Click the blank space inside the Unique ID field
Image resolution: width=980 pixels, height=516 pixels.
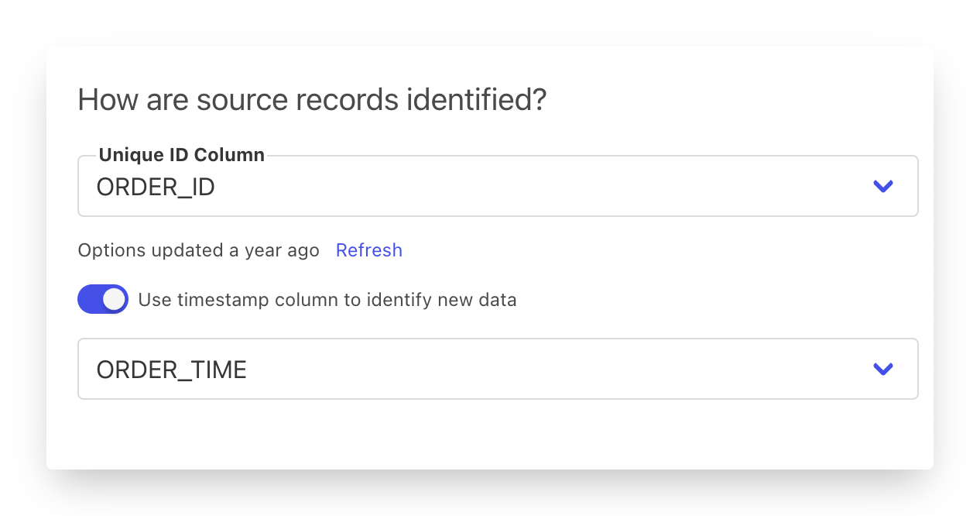pyautogui.click(x=542, y=187)
